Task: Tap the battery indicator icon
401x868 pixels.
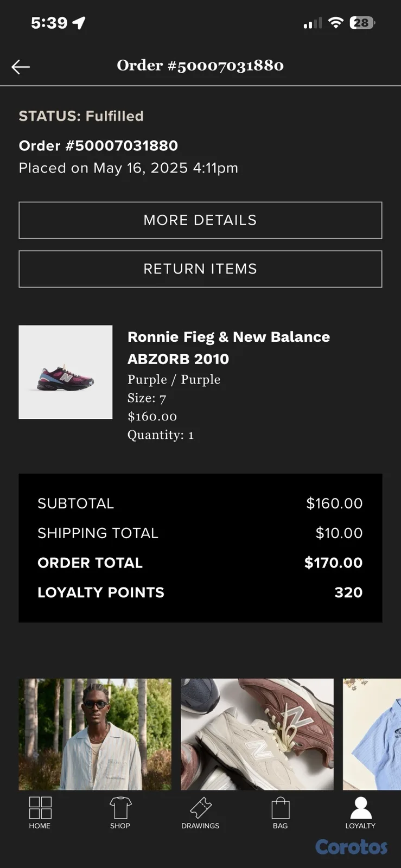Action: pos(362,23)
